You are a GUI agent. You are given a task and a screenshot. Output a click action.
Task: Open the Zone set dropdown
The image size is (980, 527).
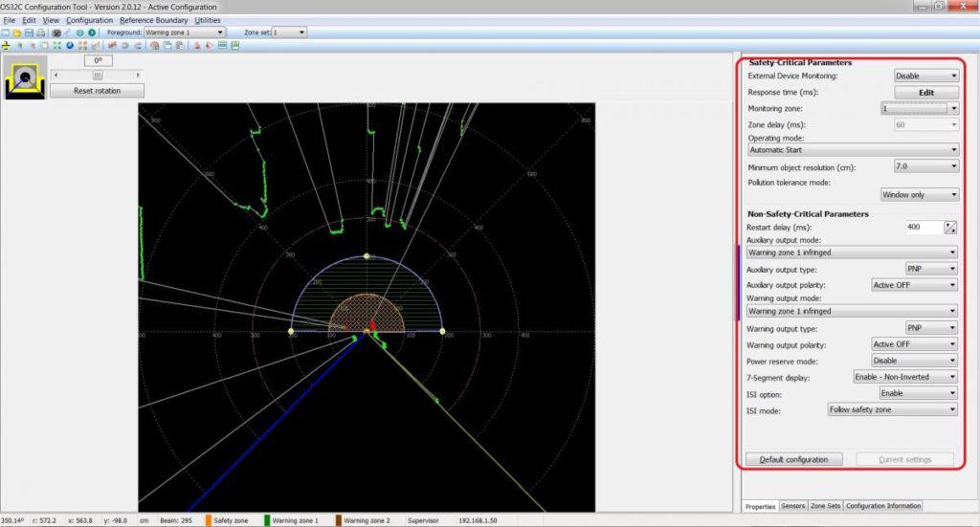289,33
